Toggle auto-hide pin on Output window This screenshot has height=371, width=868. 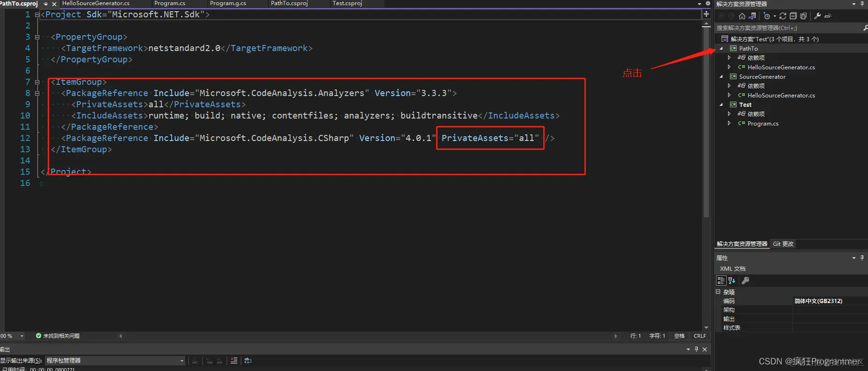pyautogui.click(x=696, y=349)
